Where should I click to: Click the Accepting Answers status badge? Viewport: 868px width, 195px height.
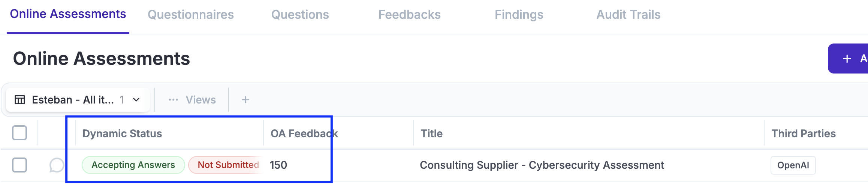pyautogui.click(x=133, y=165)
